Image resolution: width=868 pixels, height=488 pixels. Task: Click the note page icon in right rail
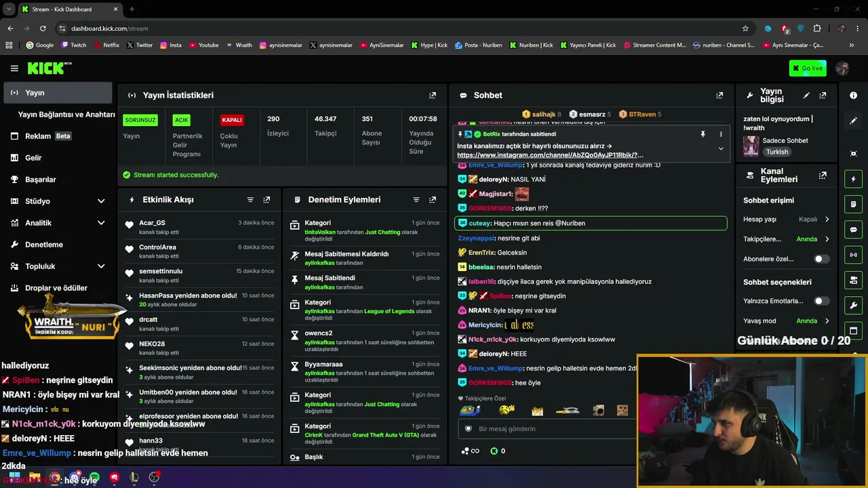click(x=854, y=204)
